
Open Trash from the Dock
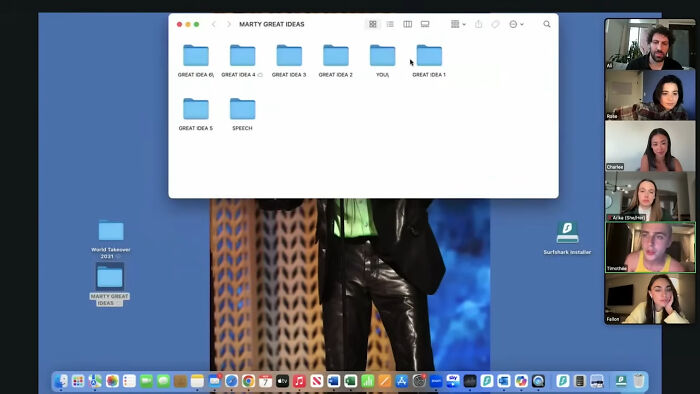point(639,381)
